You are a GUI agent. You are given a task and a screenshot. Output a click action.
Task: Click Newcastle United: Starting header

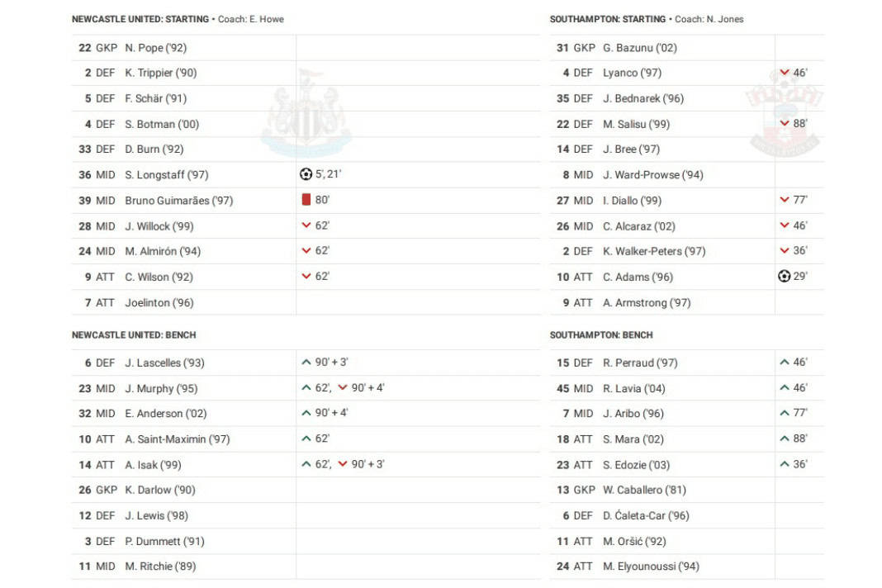(x=140, y=19)
